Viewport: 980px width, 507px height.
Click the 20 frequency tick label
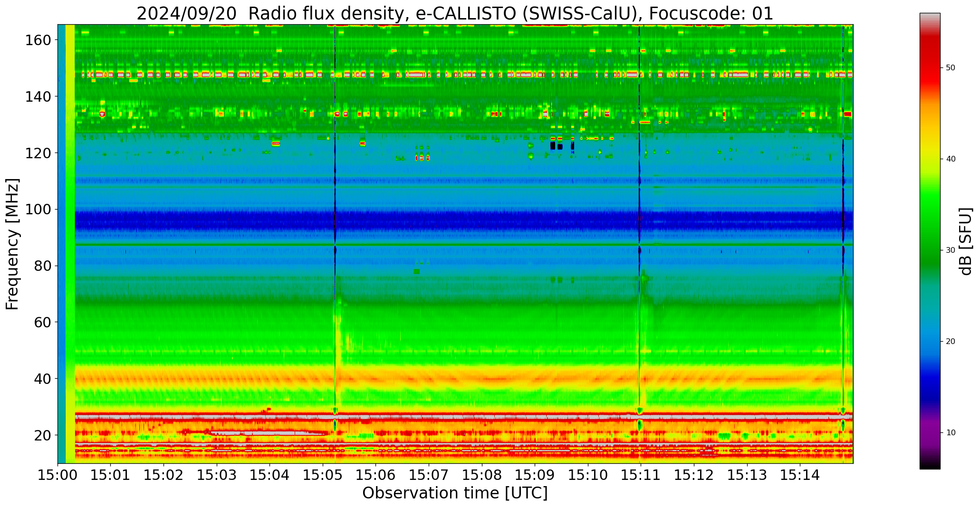[42, 435]
